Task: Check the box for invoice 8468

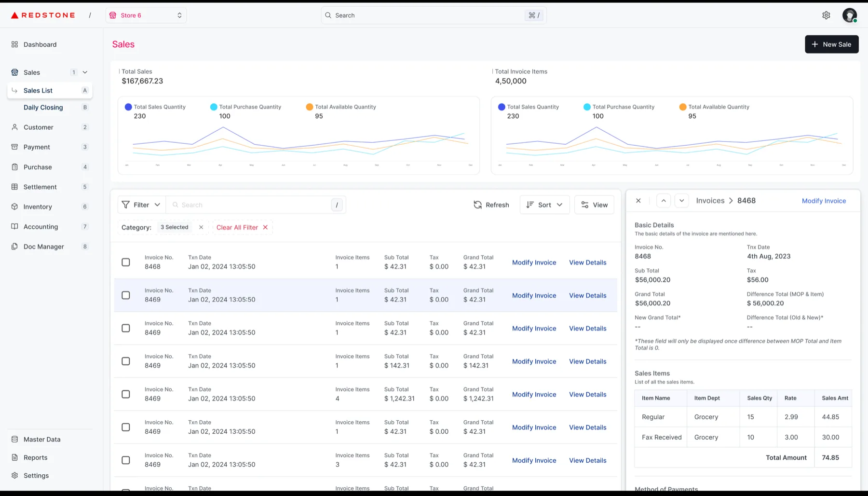Action: [126, 262]
